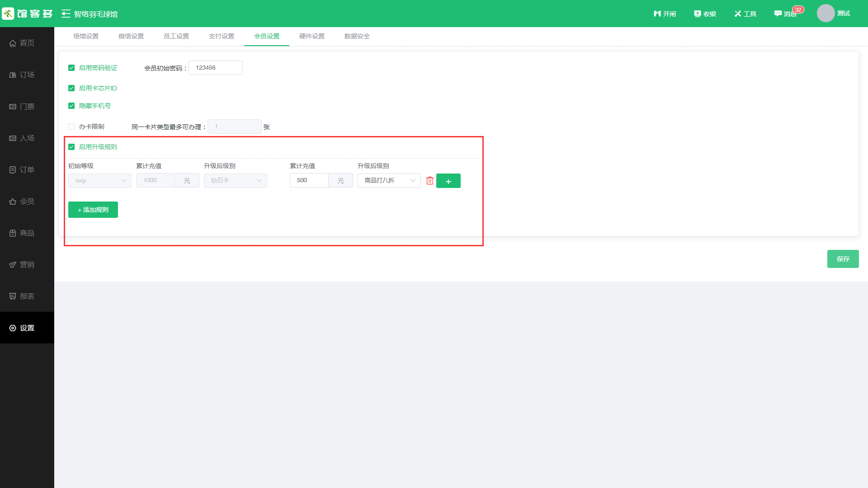Open 营销 marketing in sidebar
This screenshot has height=488, width=868.
tap(27, 264)
